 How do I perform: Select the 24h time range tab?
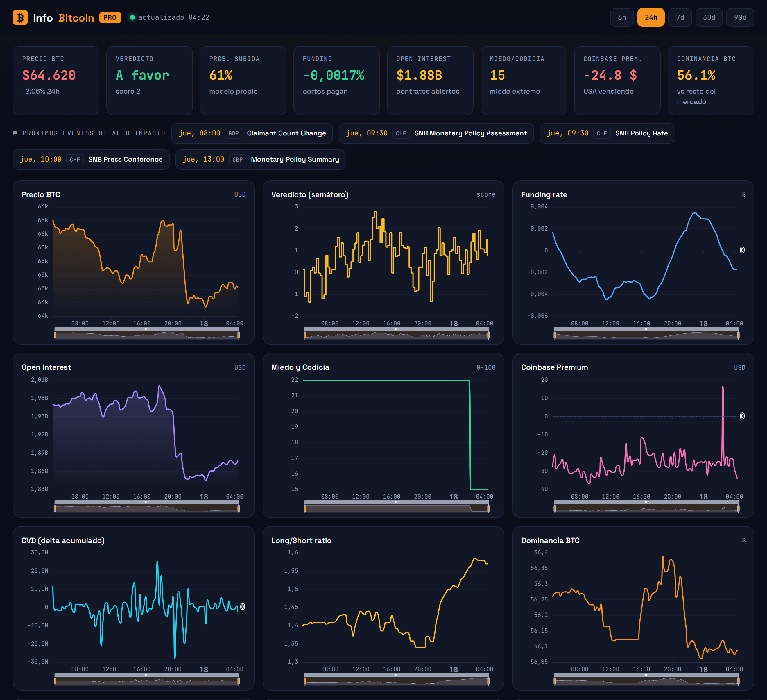pos(650,17)
